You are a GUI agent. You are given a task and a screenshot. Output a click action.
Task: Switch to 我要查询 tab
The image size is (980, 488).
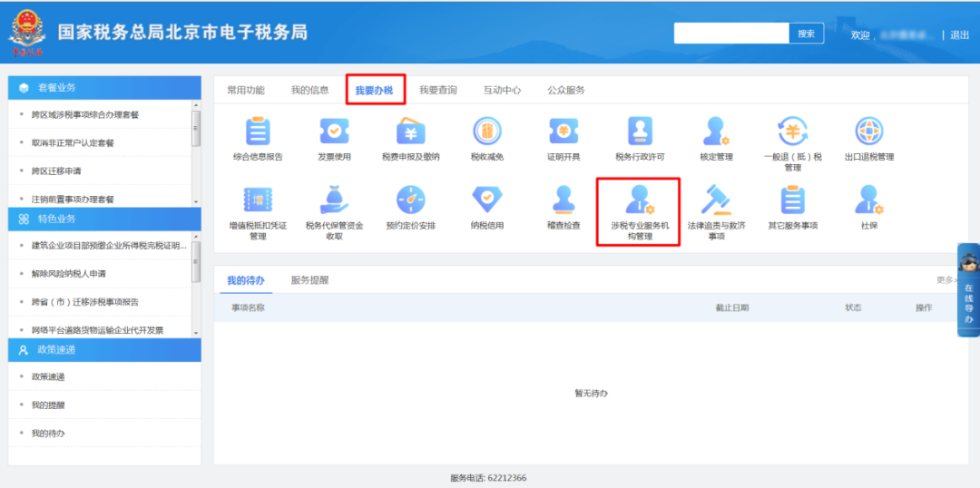click(x=437, y=90)
